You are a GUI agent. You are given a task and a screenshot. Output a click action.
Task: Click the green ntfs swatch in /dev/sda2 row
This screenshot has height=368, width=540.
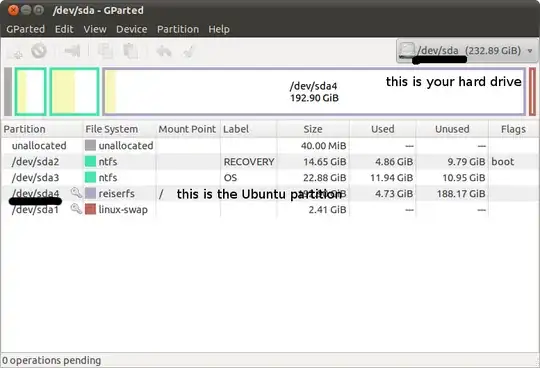pos(90,161)
